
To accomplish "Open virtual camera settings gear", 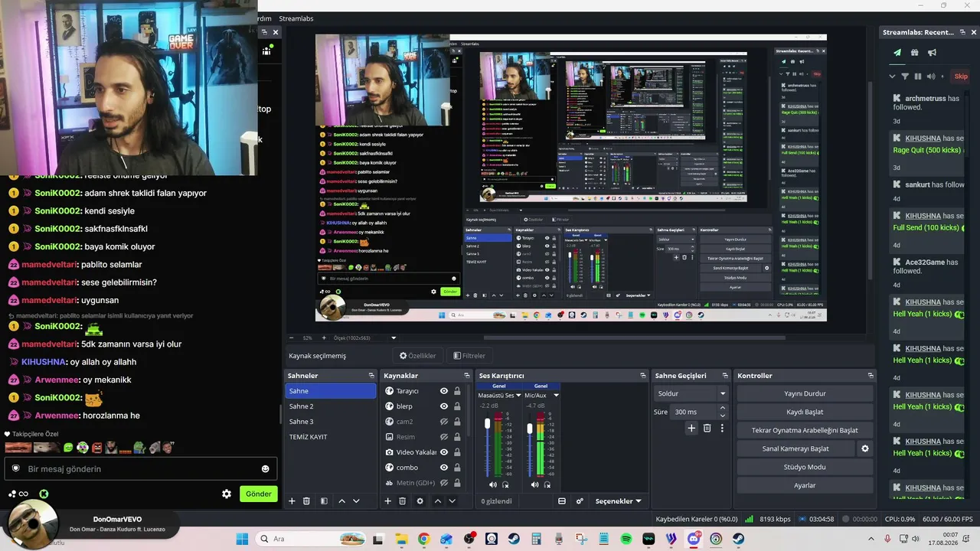I will point(865,448).
